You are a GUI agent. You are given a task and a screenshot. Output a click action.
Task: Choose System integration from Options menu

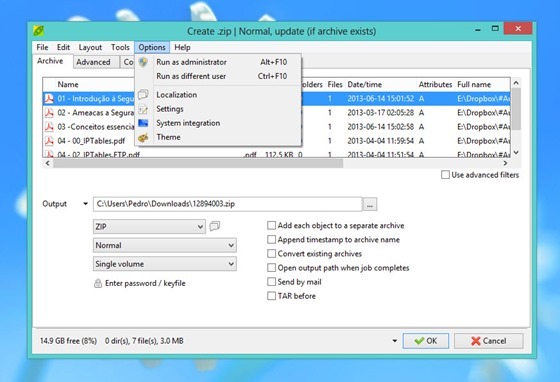(218, 123)
